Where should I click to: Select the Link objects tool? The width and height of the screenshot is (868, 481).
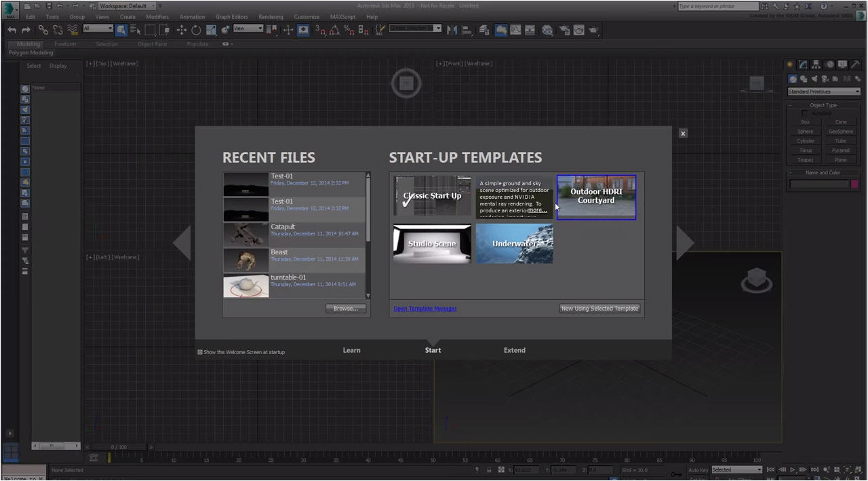[43, 30]
